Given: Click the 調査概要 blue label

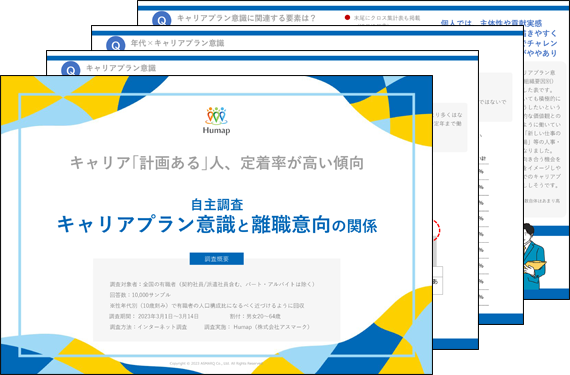Looking at the screenshot, I should [x=217, y=259].
